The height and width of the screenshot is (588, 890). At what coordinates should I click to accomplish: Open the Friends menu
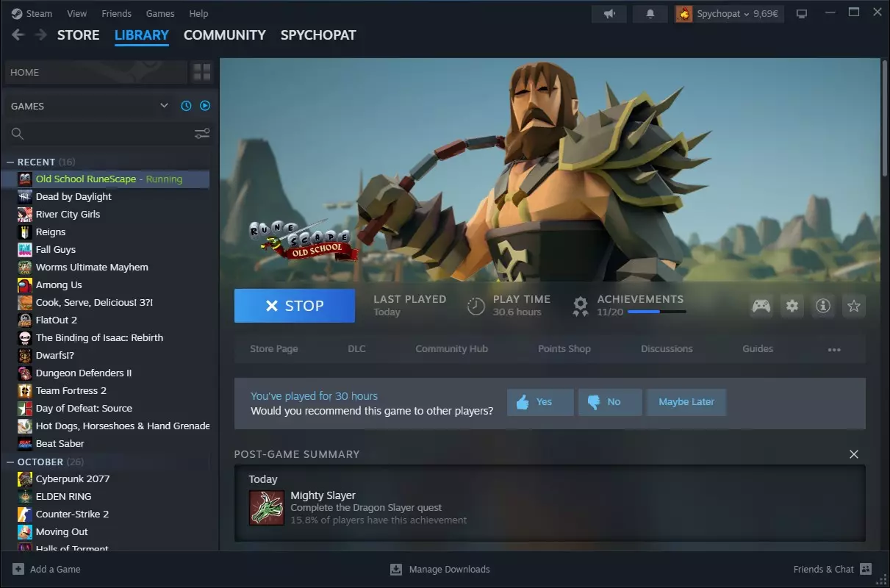pyautogui.click(x=116, y=14)
